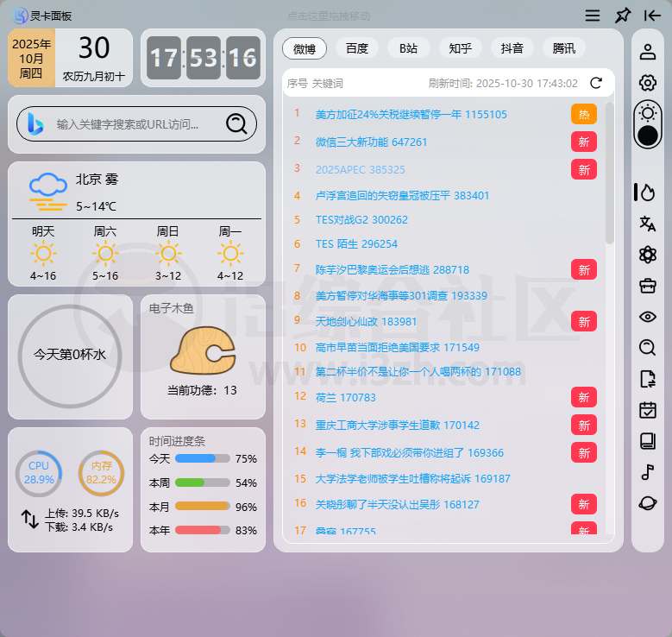
Task: Select the hot trends flame icon
Action: pos(647,192)
